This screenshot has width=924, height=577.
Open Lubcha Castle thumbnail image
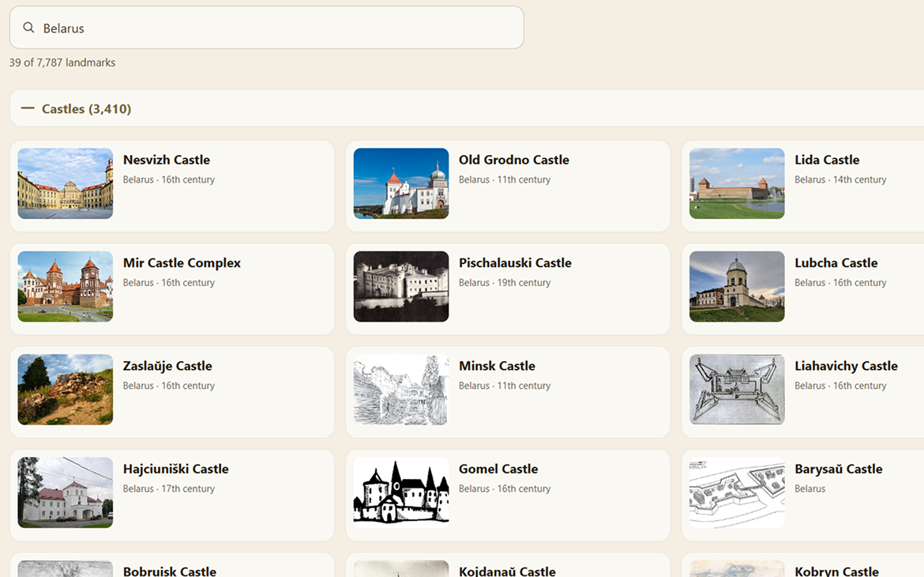click(737, 287)
